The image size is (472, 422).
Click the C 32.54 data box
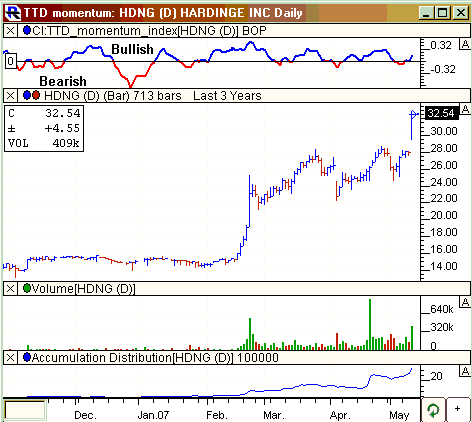click(44, 113)
